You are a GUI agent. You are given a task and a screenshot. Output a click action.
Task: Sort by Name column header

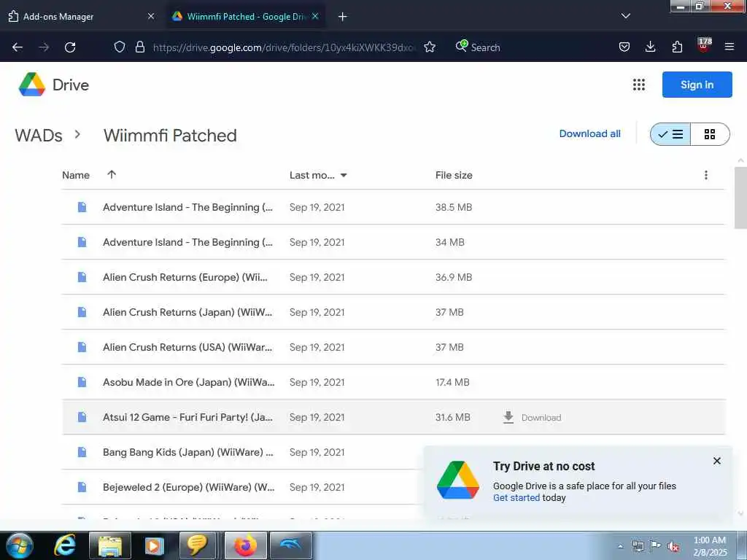pos(76,175)
